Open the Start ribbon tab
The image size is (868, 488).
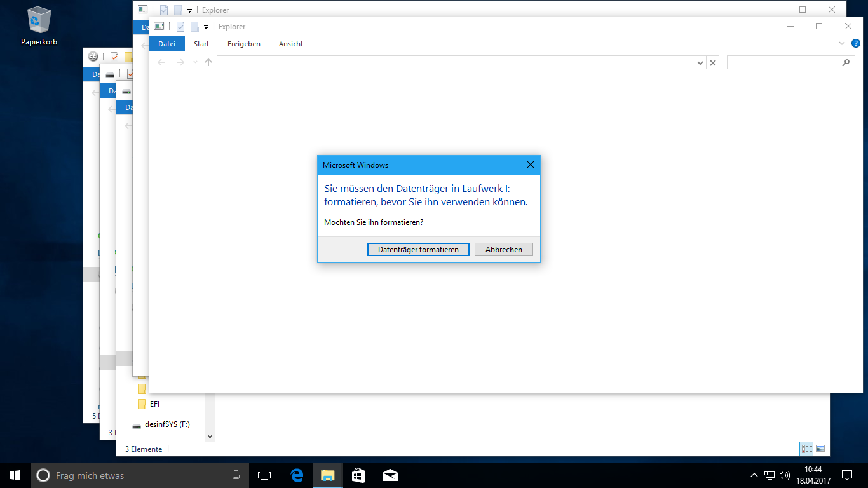click(x=201, y=44)
